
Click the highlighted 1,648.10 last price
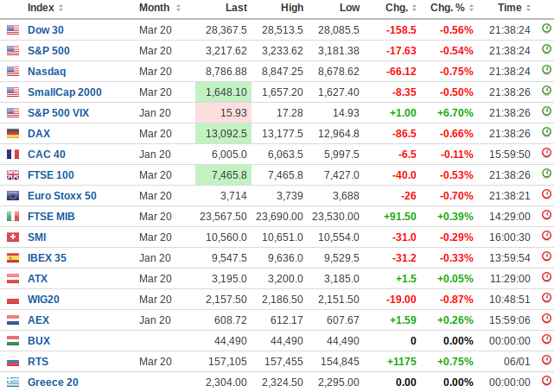coord(223,92)
